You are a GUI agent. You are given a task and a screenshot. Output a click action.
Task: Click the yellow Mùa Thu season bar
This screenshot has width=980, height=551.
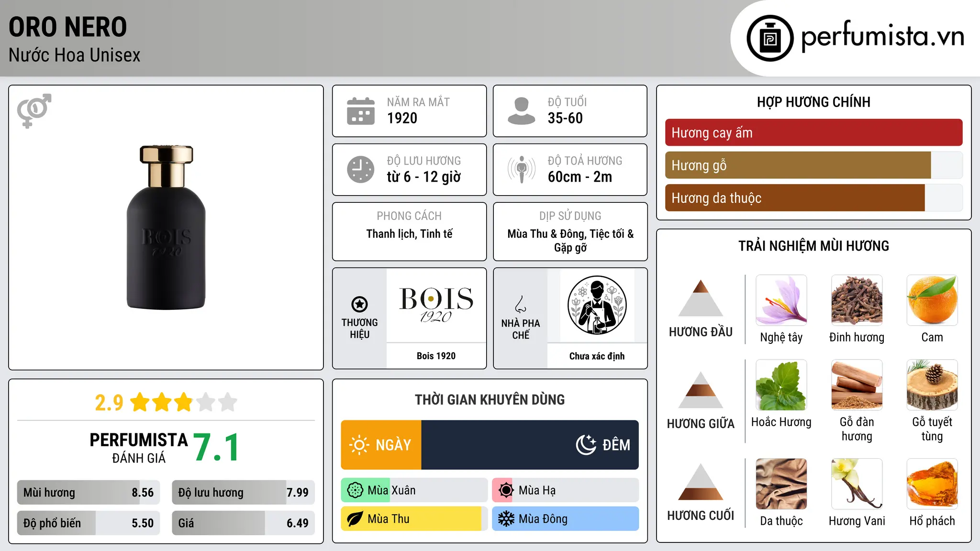pyautogui.click(x=414, y=519)
